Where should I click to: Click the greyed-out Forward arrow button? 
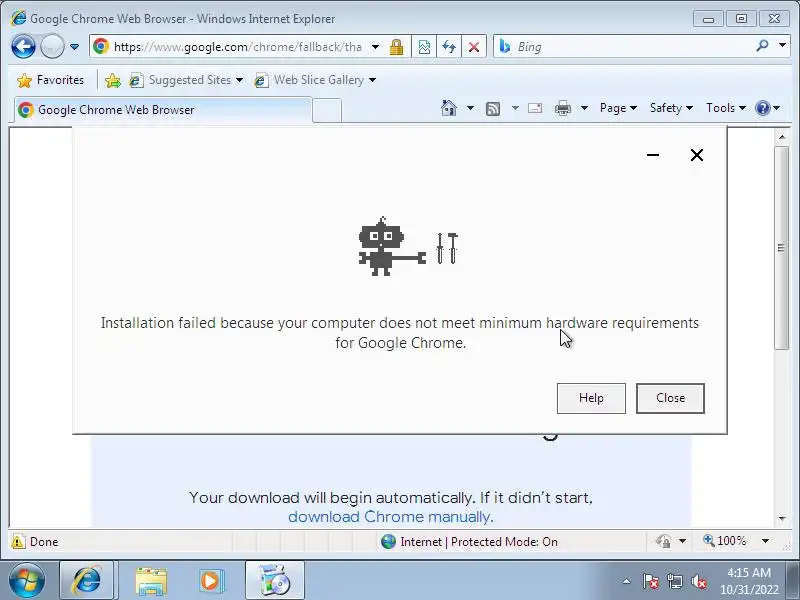tap(52, 47)
